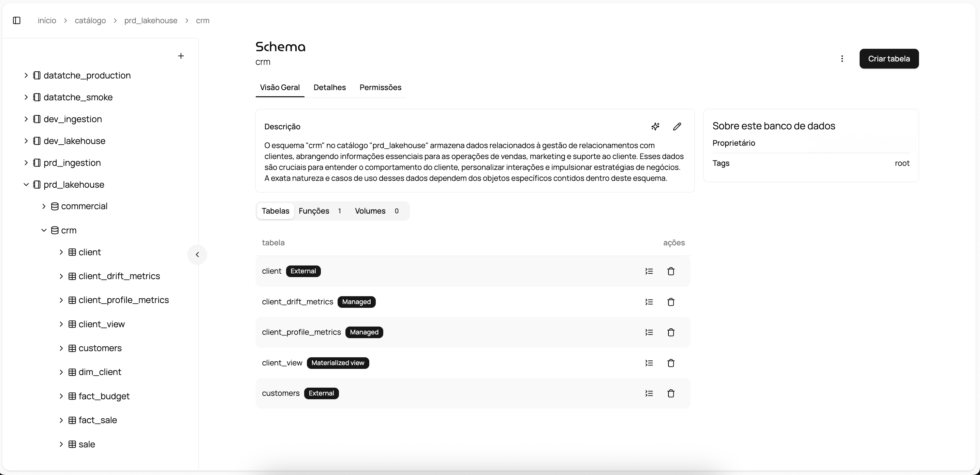Click the AI-generate description sparkle icon
The image size is (980, 475).
coord(655,126)
